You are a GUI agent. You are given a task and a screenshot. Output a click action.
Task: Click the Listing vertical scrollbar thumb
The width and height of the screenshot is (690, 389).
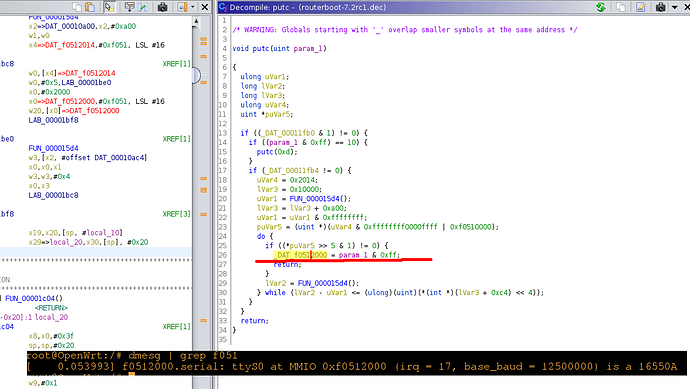(196, 76)
